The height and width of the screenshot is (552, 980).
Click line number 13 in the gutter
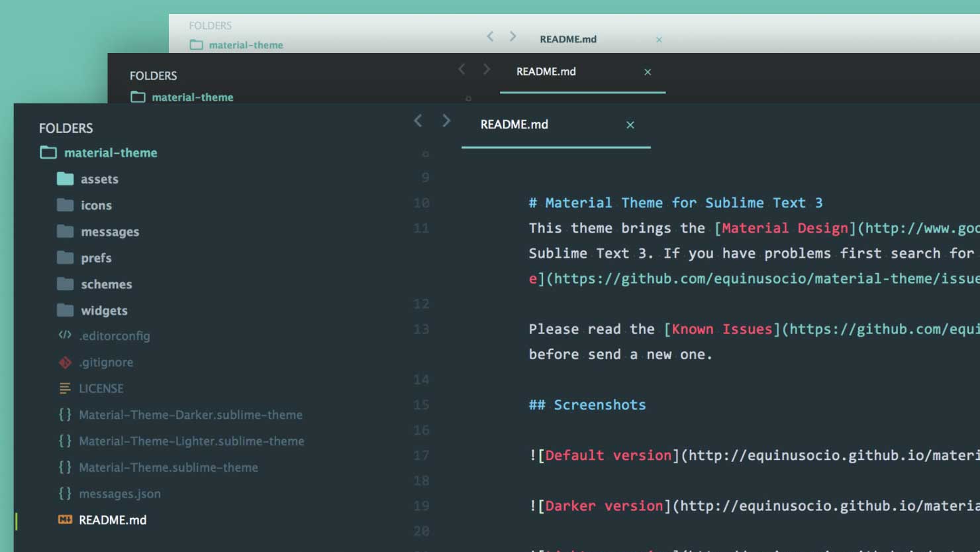tap(421, 329)
